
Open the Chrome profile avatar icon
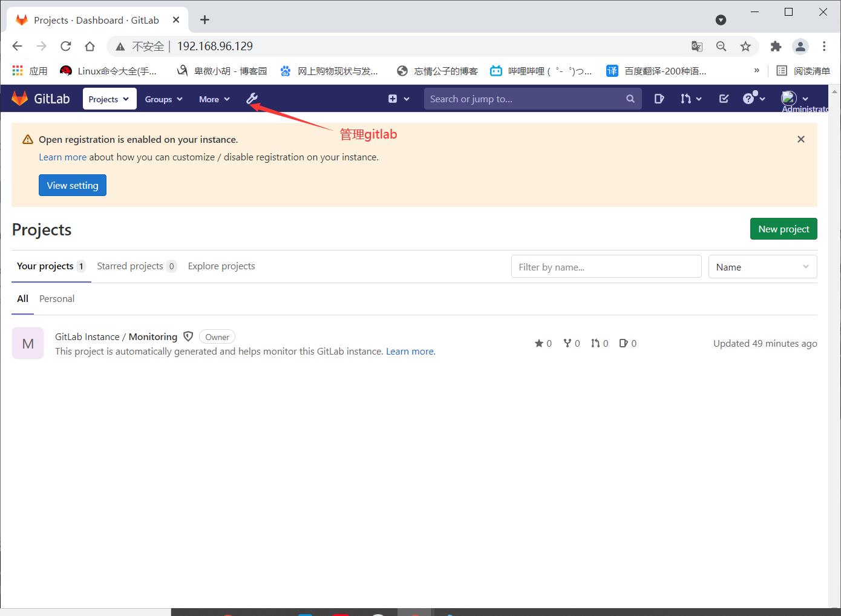pos(800,46)
